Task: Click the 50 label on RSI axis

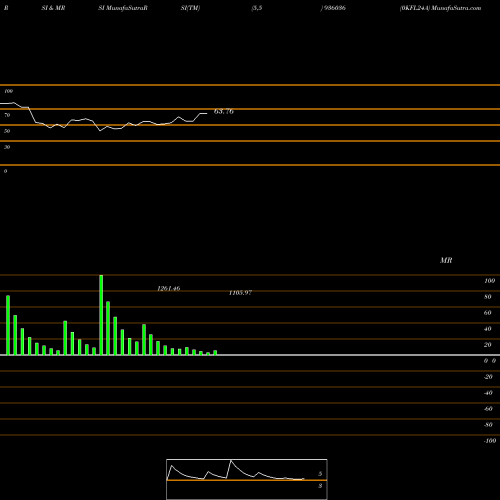Action: coord(7,131)
